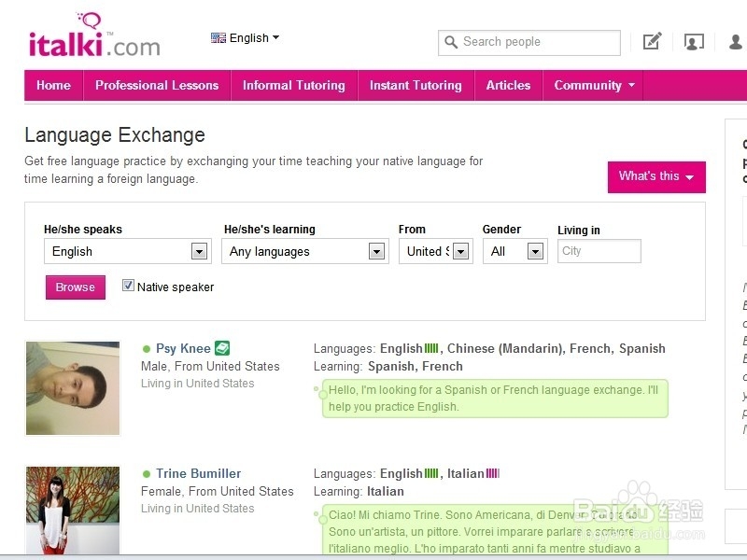
Task: Open the From country dropdown
Action: point(436,251)
